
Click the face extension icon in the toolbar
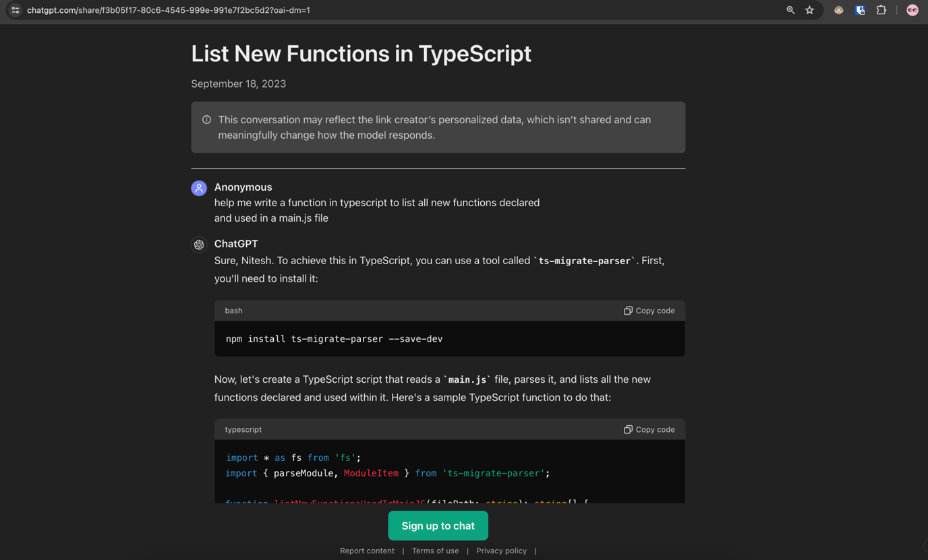(838, 10)
